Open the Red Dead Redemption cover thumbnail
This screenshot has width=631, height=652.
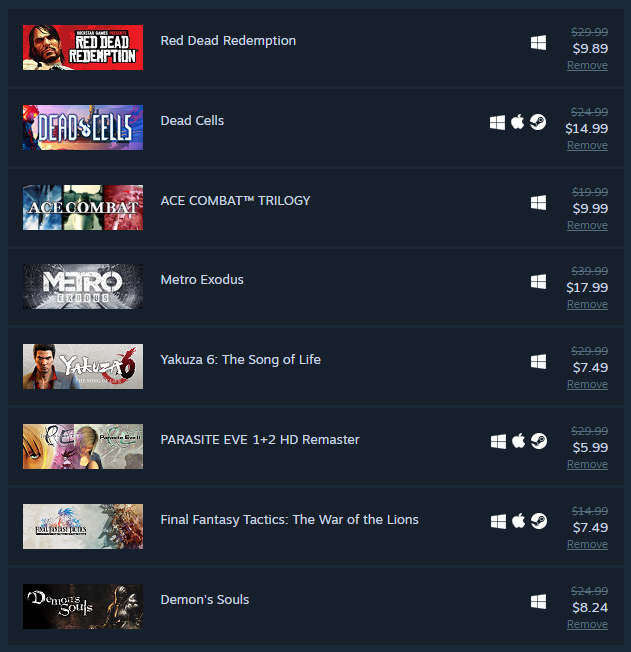click(x=83, y=47)
